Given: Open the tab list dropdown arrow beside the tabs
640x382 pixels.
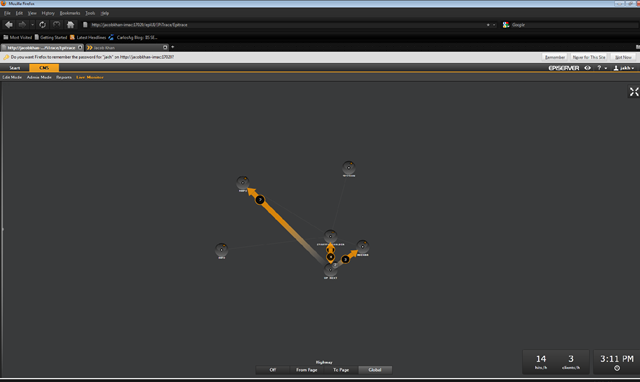Looking at the screenshot, I should [173, 47].
